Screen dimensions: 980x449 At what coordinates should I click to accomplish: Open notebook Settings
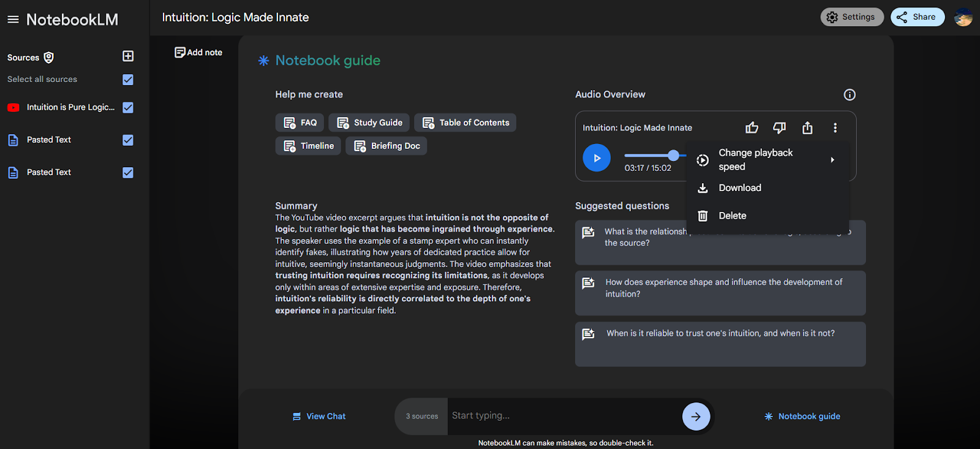coord(852,17)
